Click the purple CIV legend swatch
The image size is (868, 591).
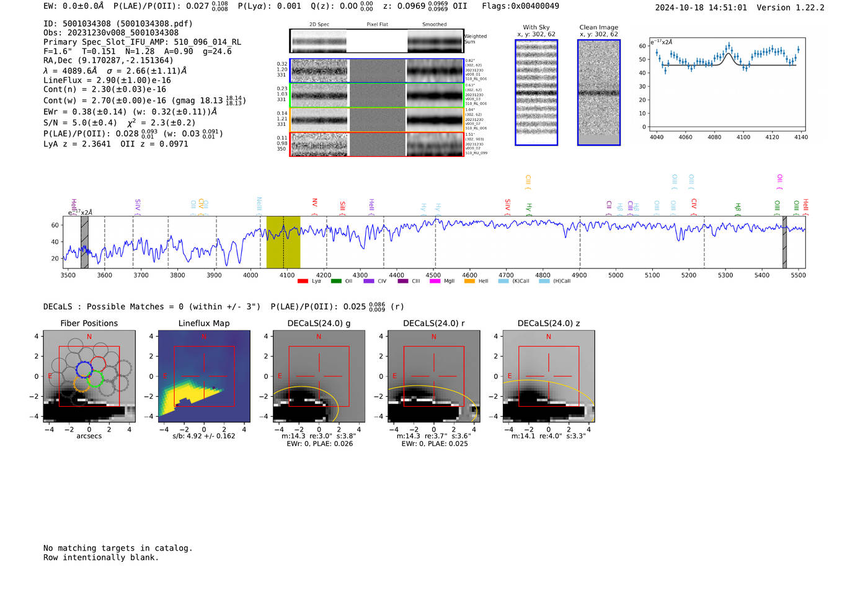pyautogui.click(x=369, y=281)
